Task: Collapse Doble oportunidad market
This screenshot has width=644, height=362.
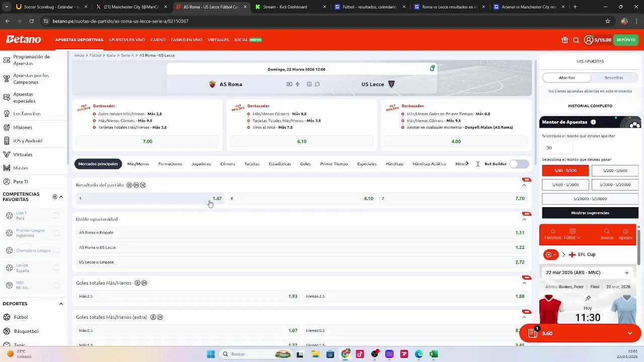Action: point(524,219)
